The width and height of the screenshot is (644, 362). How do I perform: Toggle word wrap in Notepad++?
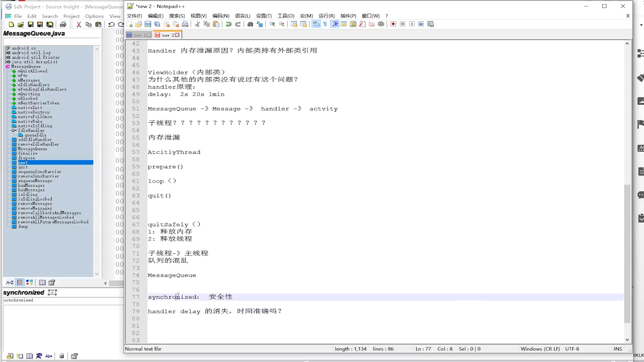(316, 24)
